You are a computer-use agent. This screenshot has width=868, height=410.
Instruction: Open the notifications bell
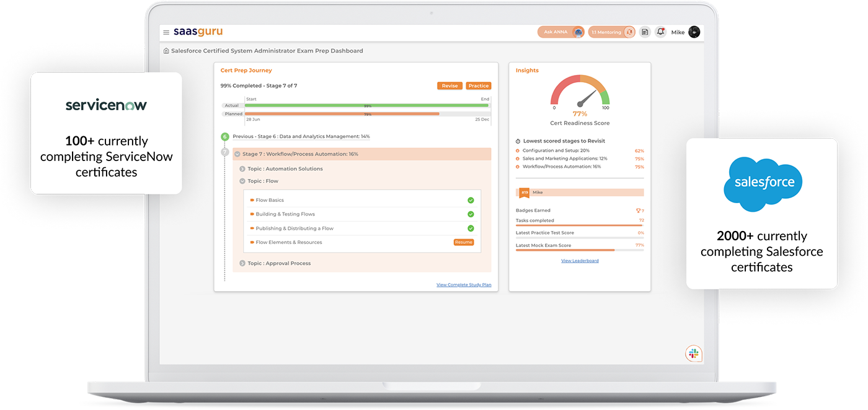pyautogui.click(x=660, y=32)
